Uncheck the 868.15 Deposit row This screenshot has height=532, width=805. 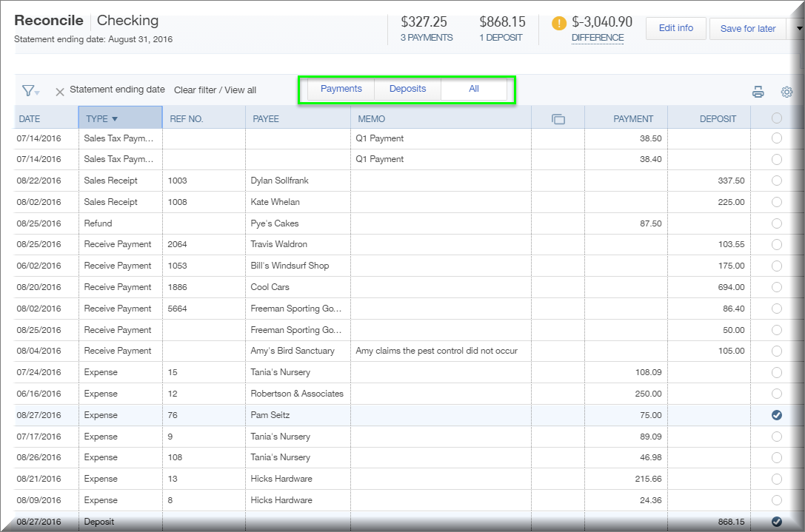click(776, 522)
